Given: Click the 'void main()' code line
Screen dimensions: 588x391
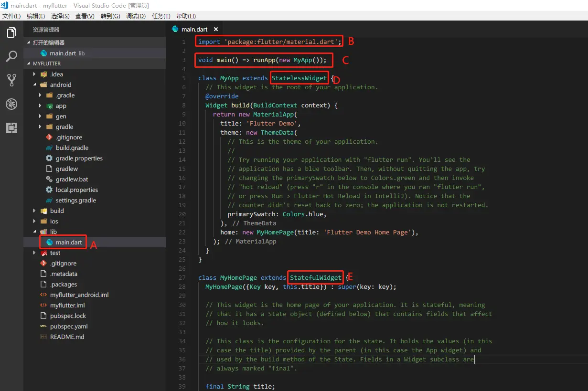Looking at the screenshot, I should pos(262,60).
